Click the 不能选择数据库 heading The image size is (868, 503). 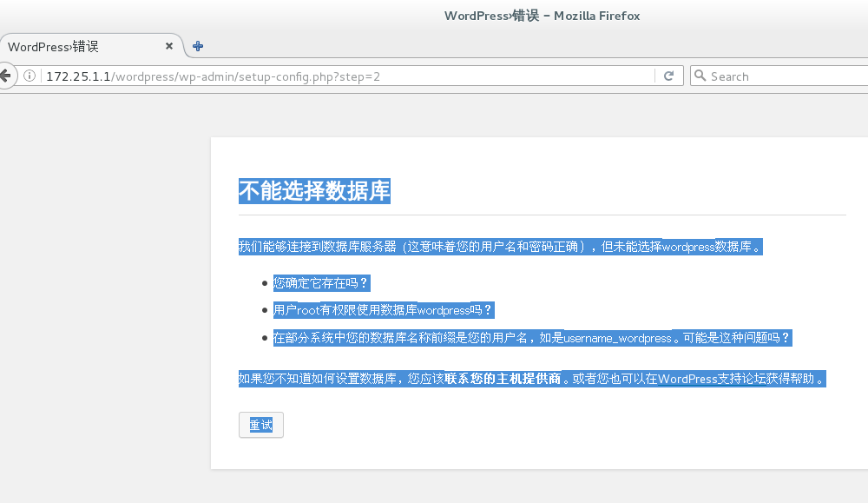pos(314,191)
